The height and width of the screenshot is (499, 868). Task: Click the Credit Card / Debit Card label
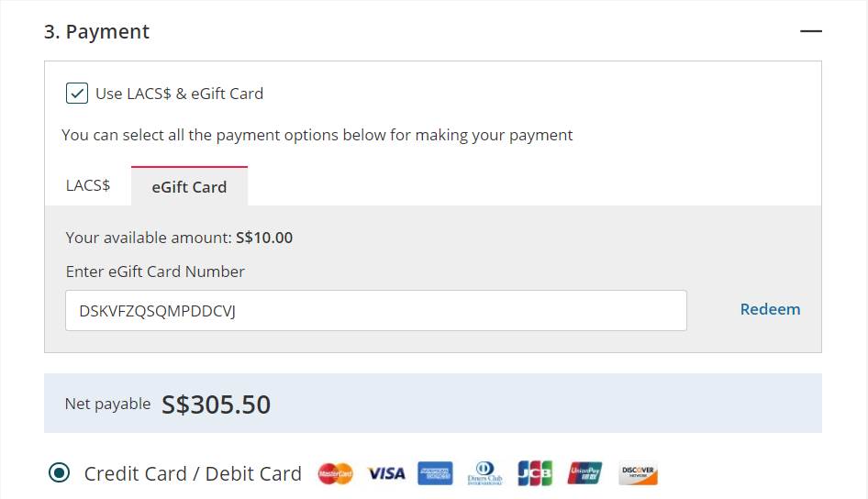193,473
